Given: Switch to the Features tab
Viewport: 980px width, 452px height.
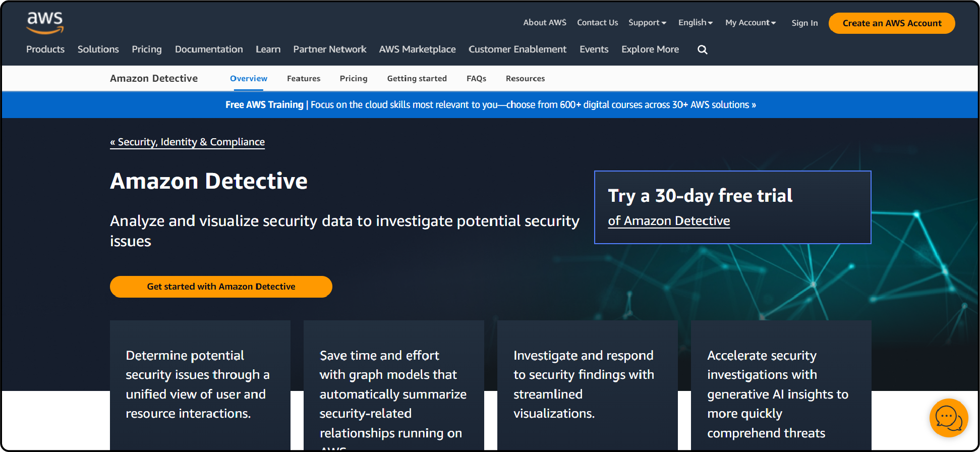Looking at the screenshot, I should tap(304, 79).
